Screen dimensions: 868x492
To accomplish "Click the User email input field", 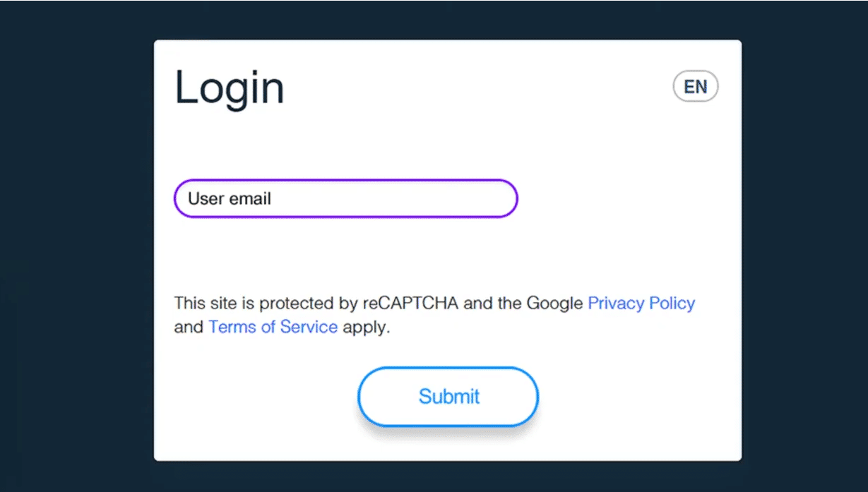I will [x=345, y=199].
